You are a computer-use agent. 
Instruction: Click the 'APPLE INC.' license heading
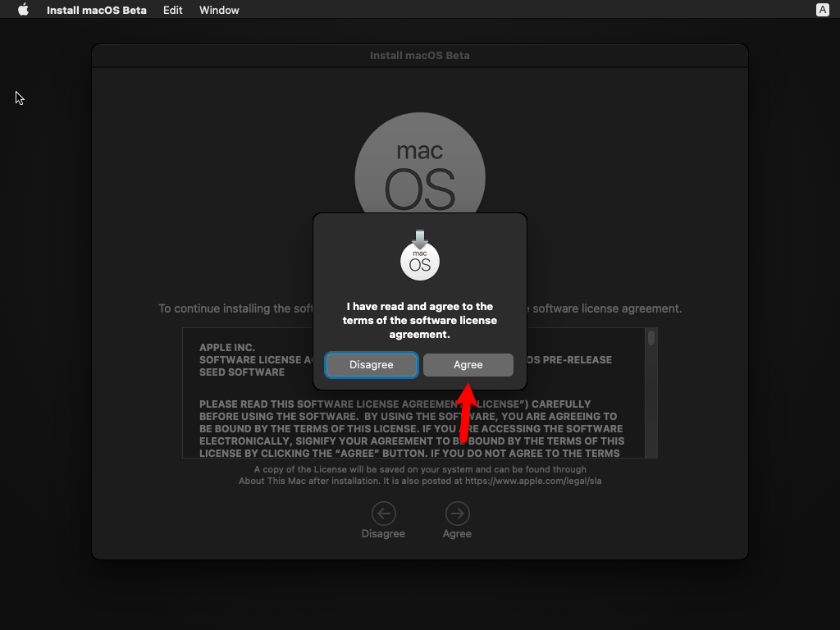(x=227, y=347)
